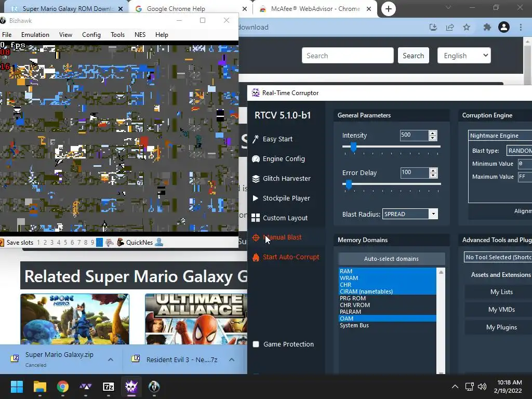Toggle the System Bus memory domain

click(387, 325)
